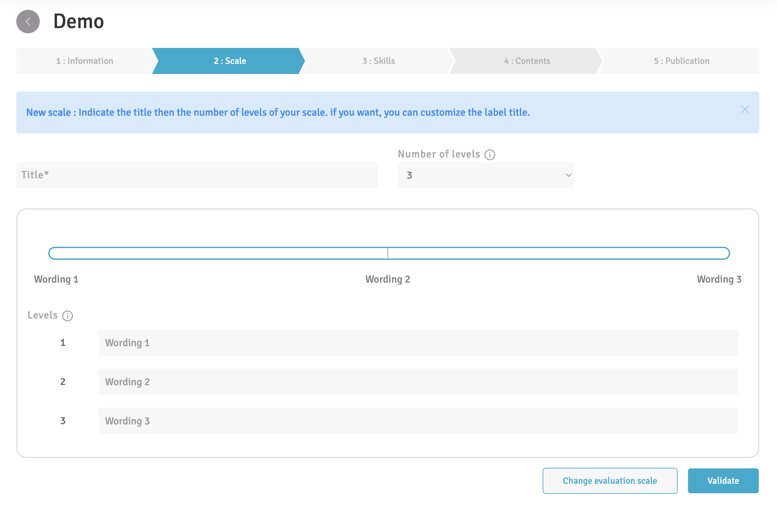Click the back arrow button beside Demo
This screenshot has height=532, width=777.
pyautogui.click(x=28, y=22)
